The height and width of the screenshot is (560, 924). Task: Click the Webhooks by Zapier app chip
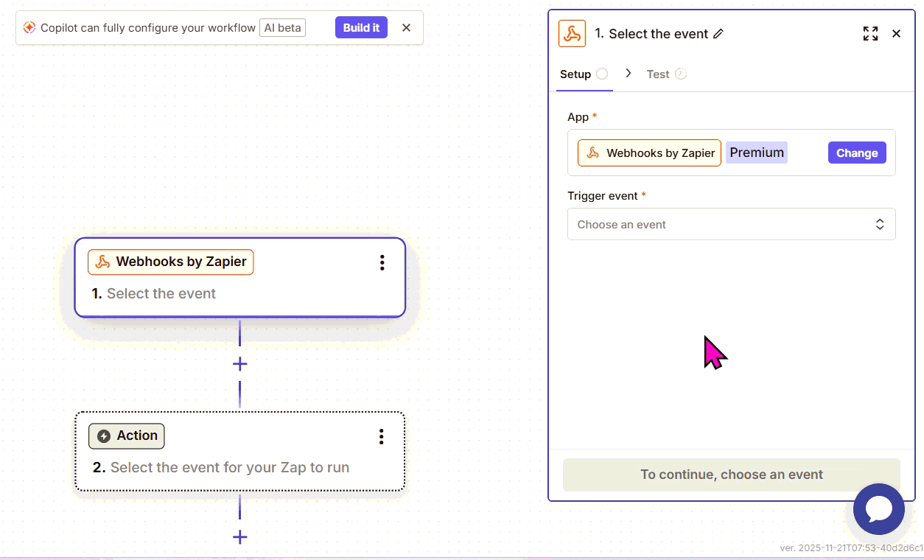click(649, 153)
